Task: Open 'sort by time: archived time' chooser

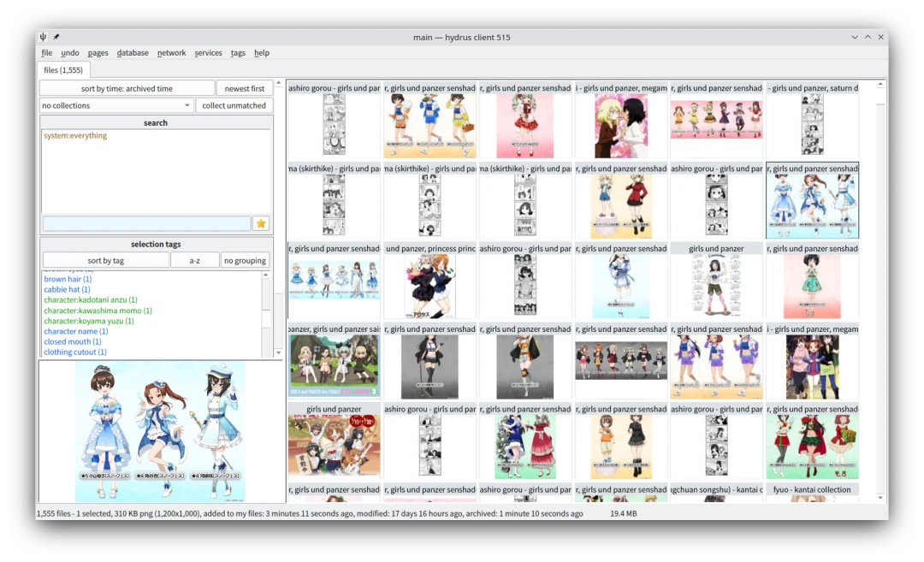Action: 127,88
